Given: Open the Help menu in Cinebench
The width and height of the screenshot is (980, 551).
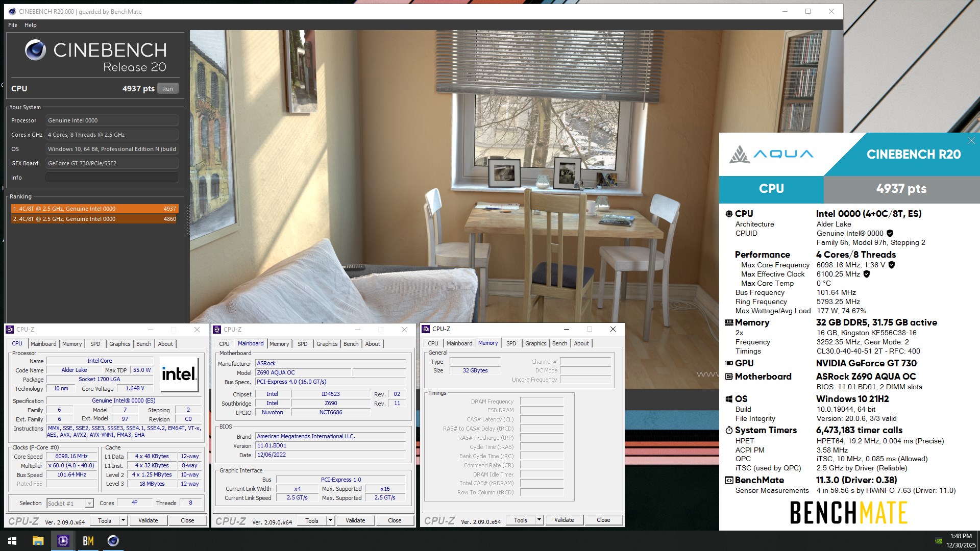Looking at the screenshot, I should coord(31,25).
